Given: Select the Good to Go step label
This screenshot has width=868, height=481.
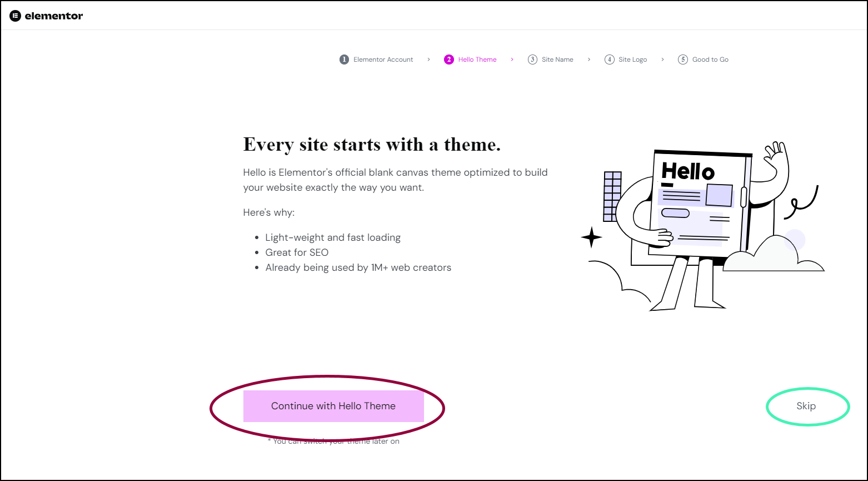Looking at the screenshot, I should (x=710, y=59).
